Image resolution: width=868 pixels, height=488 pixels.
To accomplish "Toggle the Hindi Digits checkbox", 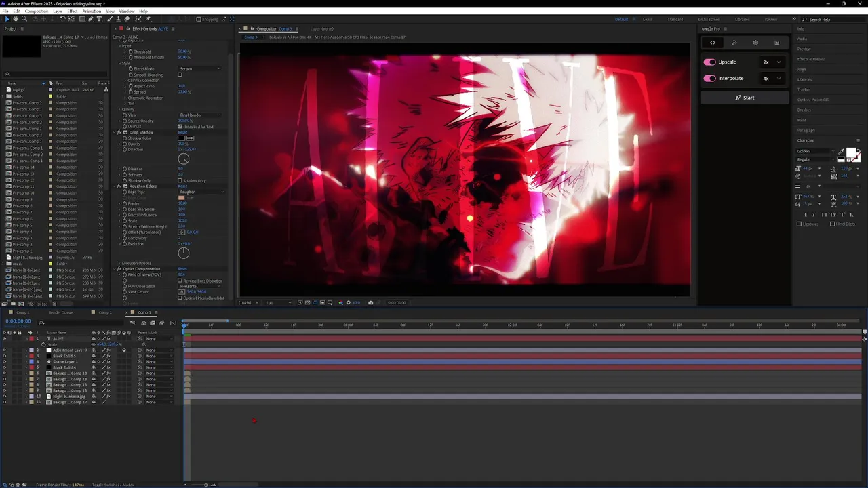I will tap(832, 224).
